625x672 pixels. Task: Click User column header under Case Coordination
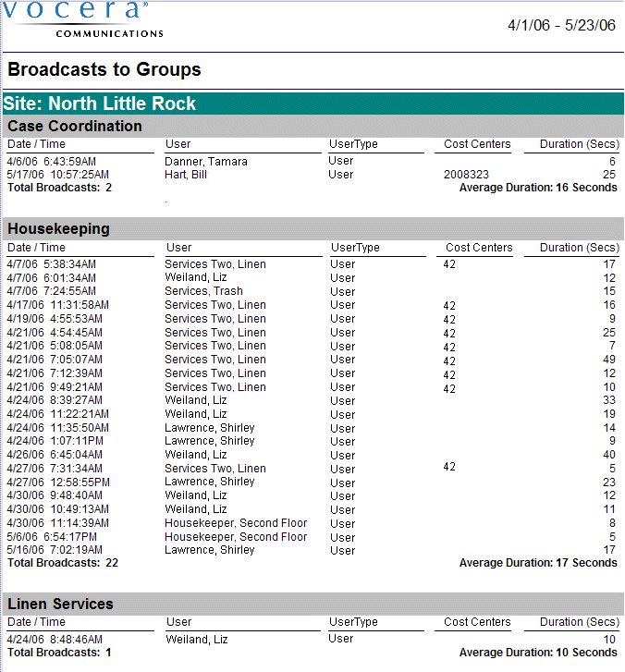178,144
